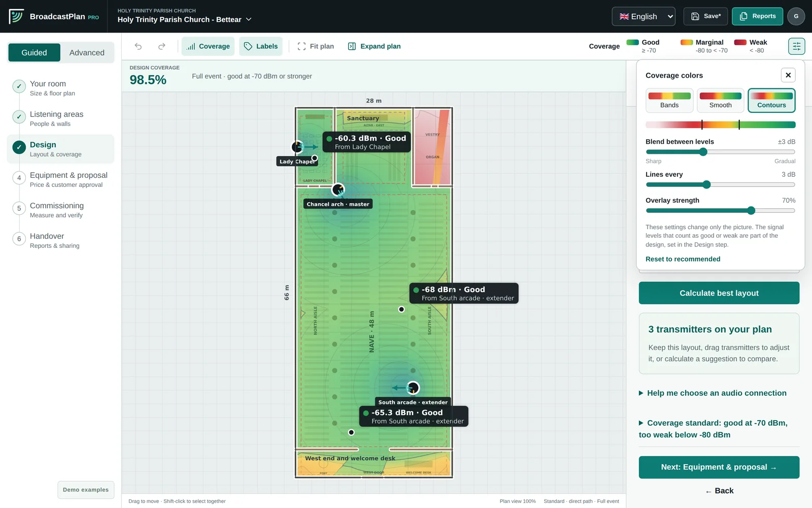Switch to Advanced mode tab
The image size is (812, 508).
point(87,52)
